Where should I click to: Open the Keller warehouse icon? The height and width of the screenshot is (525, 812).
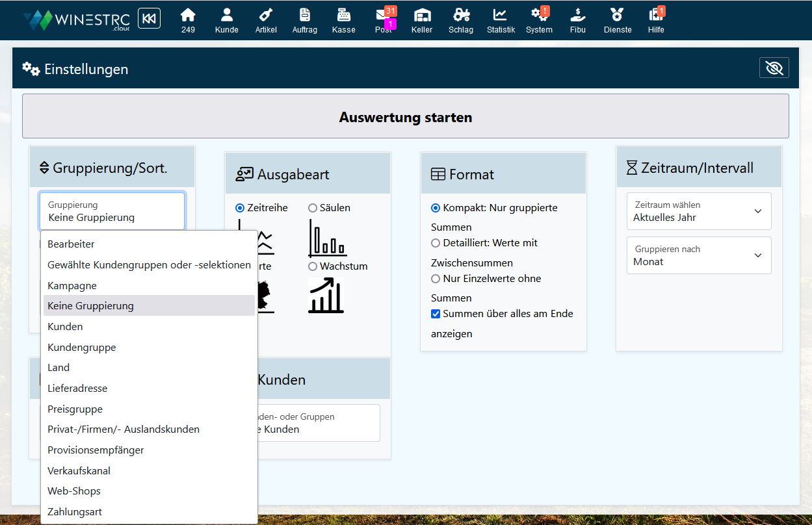[422, 21]
